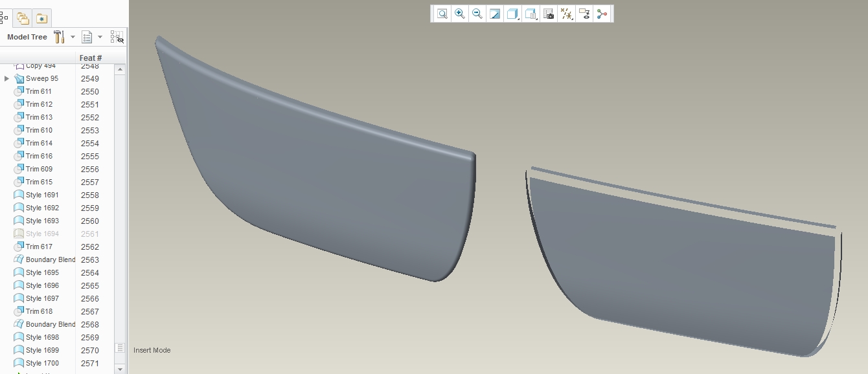Open the Display Style cube icon
The image size is (868, 374).
coord(512,14)
